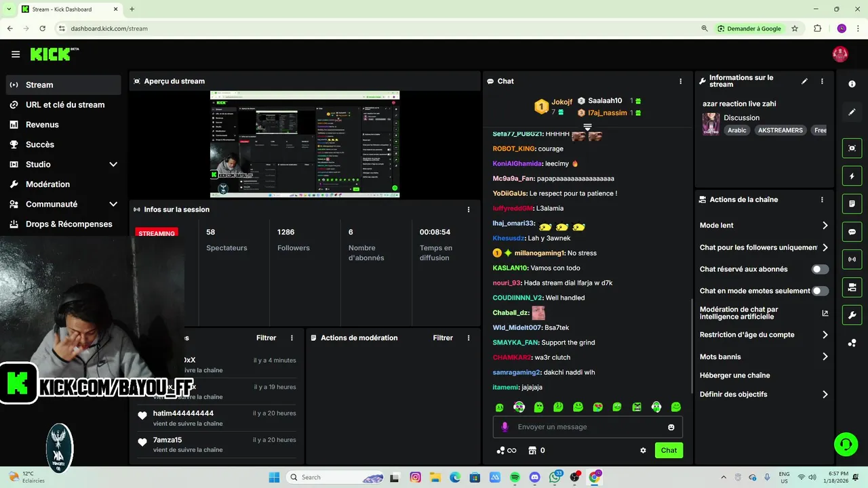This screenshot has height=488, width=868.
Task: Open the three-dot menu of Actions de modération panel
Action: coord(469,338)
